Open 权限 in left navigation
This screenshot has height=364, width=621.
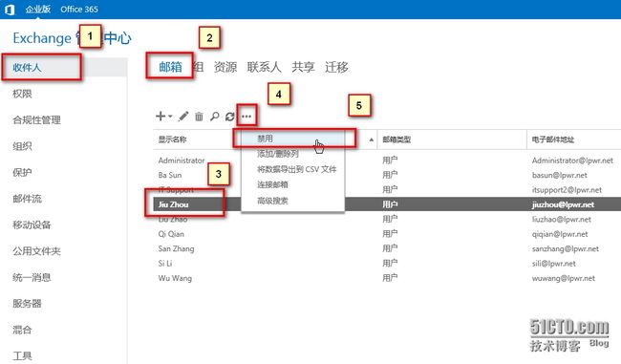22,94
